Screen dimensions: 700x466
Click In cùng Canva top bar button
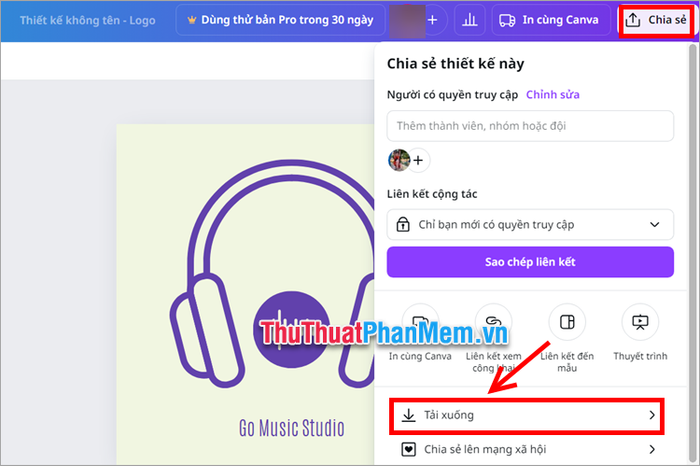point(551,20)
